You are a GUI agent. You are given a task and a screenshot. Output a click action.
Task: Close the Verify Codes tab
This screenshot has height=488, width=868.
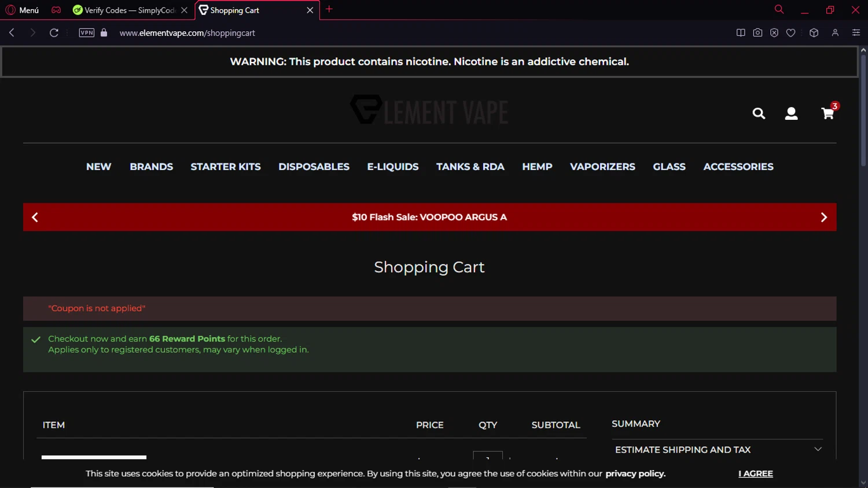[x=184, y=10]
